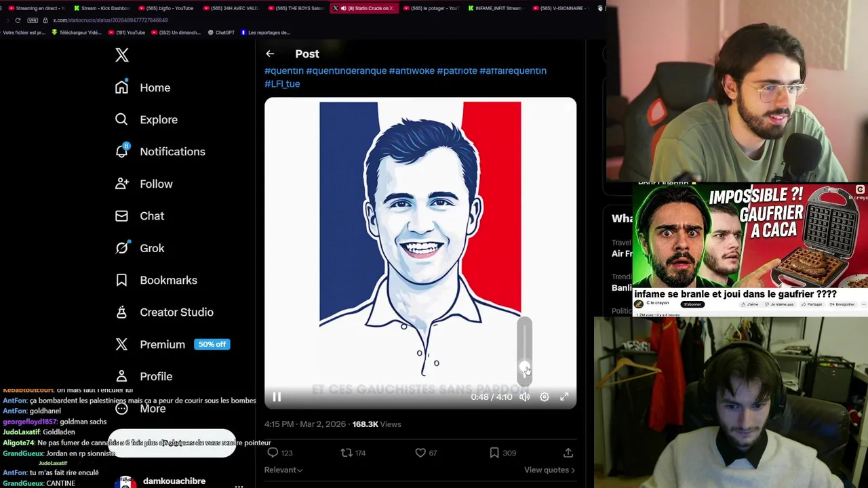This screenshot has height=488, width=868.
Task: Focus the x.com address bar
Action: pos(110,20)
